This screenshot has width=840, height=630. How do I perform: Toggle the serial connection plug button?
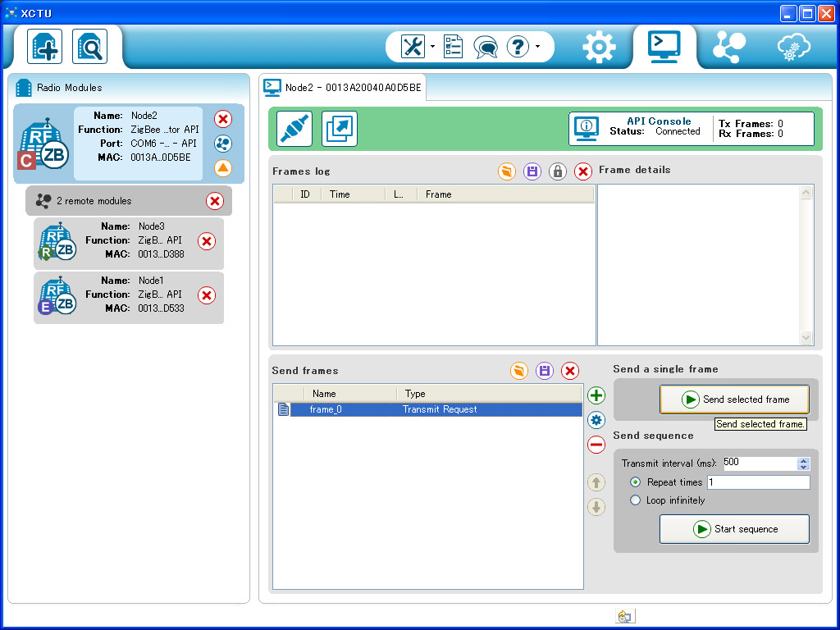point(294,129)
